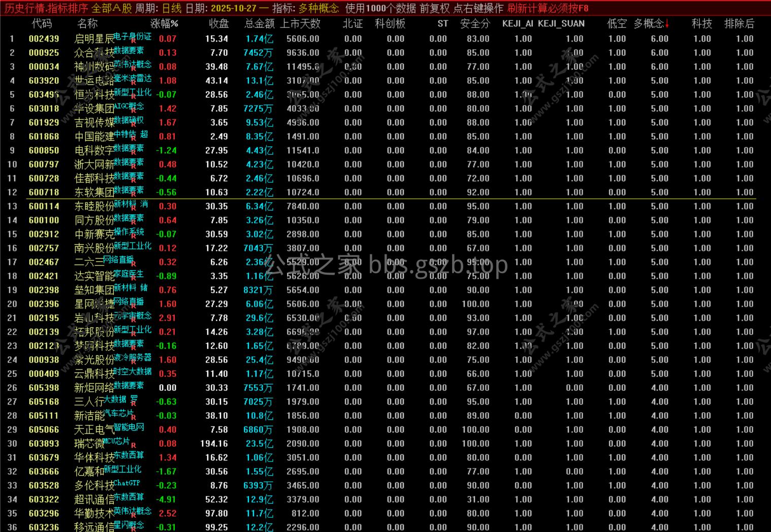771x532 pixels.
Task: Click stock name 南兴股份
Action: tap(94, 249)
